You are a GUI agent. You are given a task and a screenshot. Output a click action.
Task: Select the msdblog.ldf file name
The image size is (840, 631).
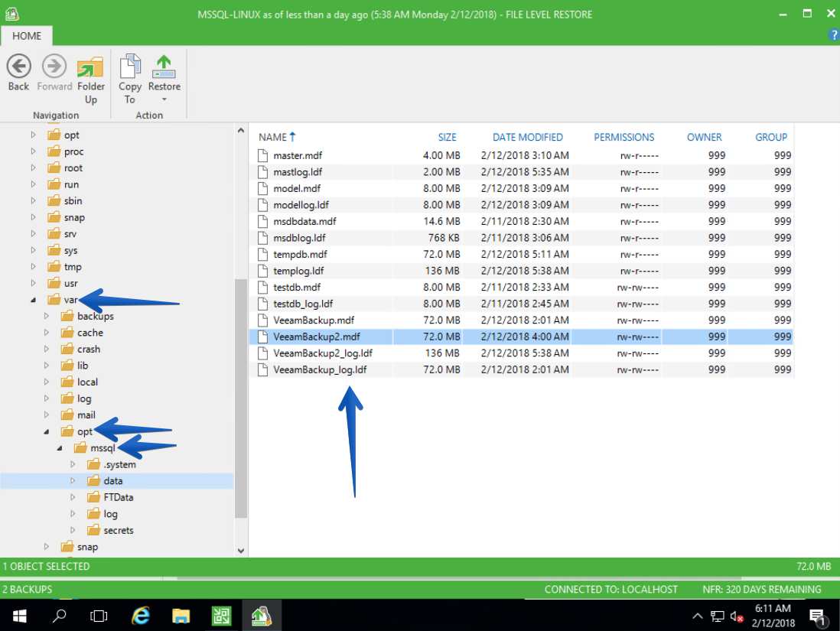(299, 238)
